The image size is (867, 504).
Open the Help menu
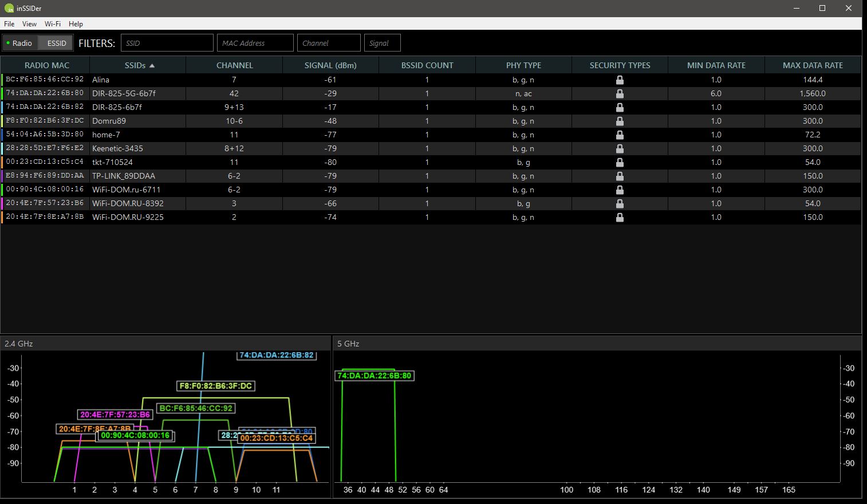click(x=76, y=24)
